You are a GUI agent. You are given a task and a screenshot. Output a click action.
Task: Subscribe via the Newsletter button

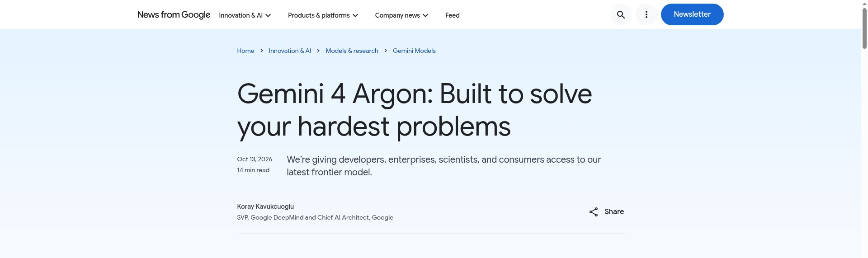692,14
